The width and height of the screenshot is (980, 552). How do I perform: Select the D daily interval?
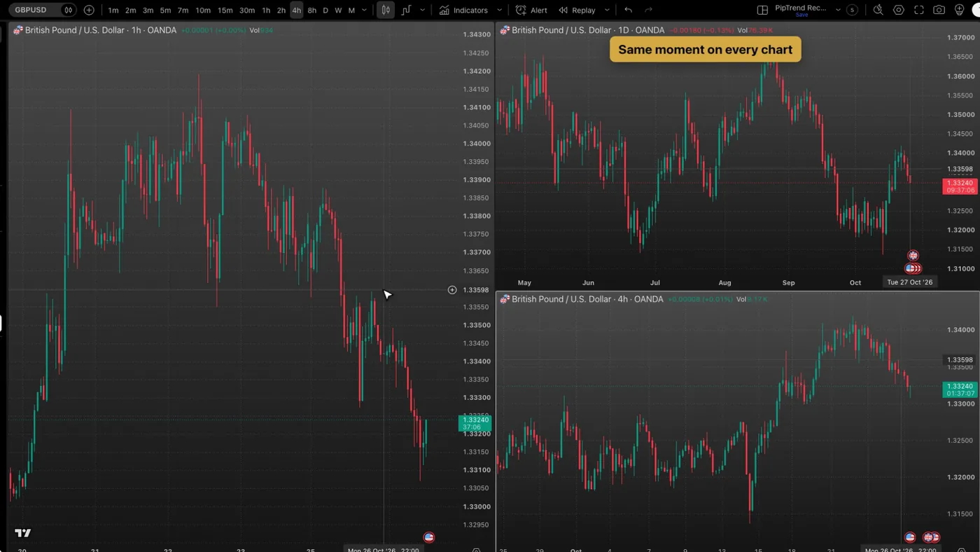(x=325, y=10)
